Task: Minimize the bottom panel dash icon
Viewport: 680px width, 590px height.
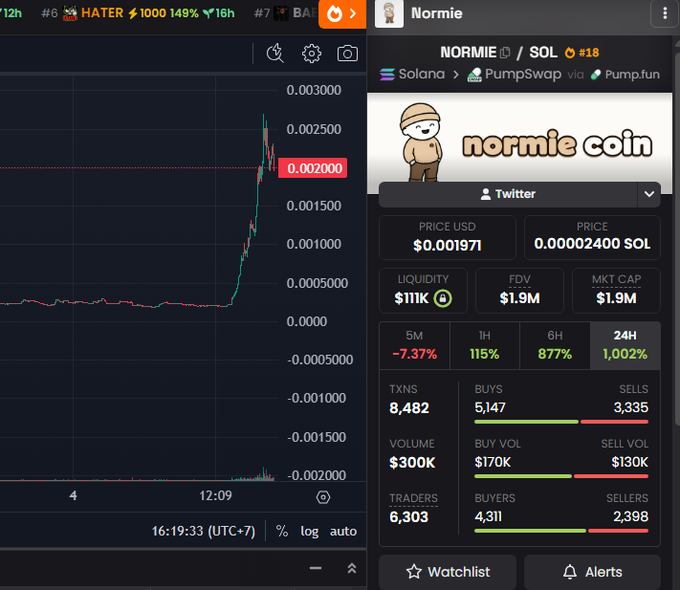Action: pyautogui.click(x=316, y=568)
